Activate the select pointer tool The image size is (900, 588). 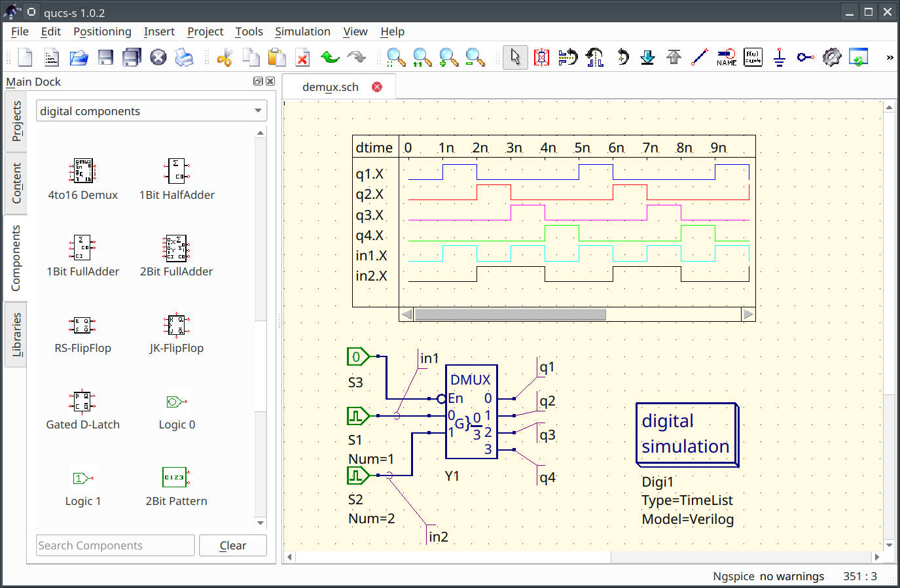coord(515,58)
